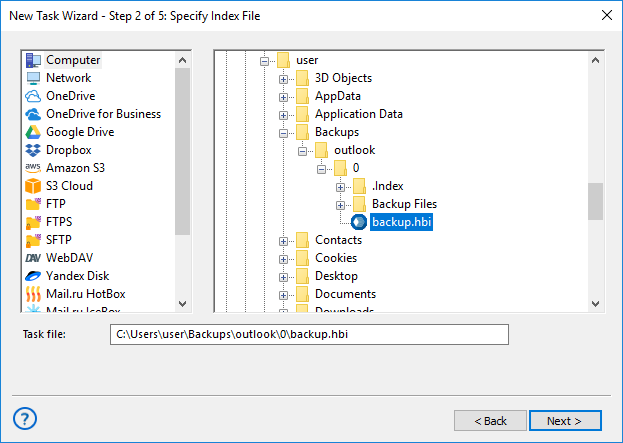
Task: Click the outlook folder icon
Action: tap(321, 150)
